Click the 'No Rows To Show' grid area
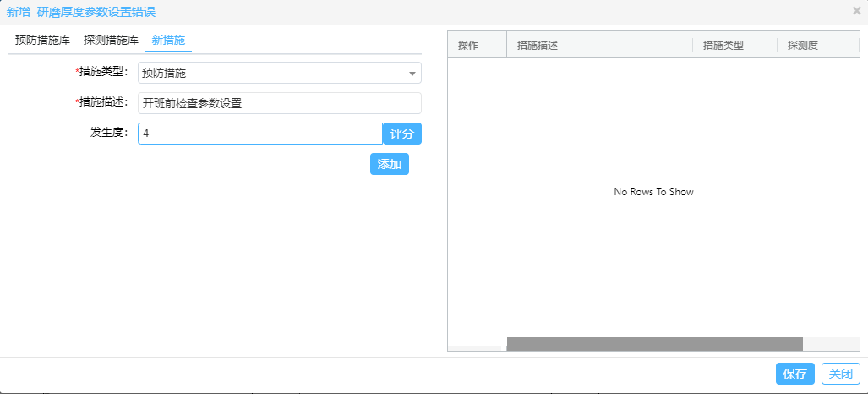The width and height of the screenshot is (868, 394). tap(653, 192)
